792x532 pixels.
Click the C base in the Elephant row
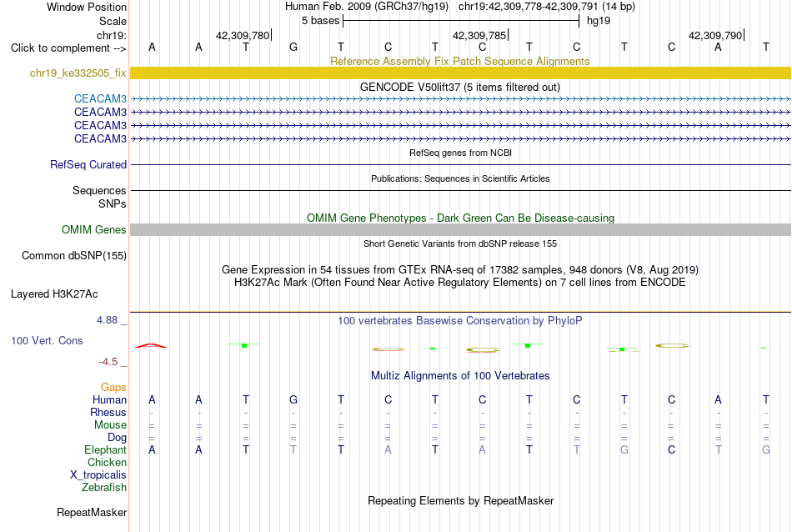[x=671, y=449]
